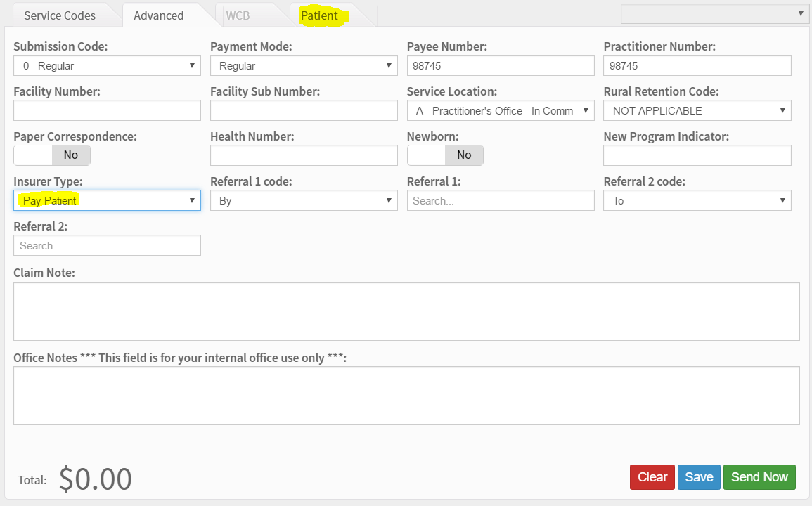The height and width of the screenshot is (506, 812).
Task: Click inside the Office Notes textarea
Action: (x=406, y=396)
